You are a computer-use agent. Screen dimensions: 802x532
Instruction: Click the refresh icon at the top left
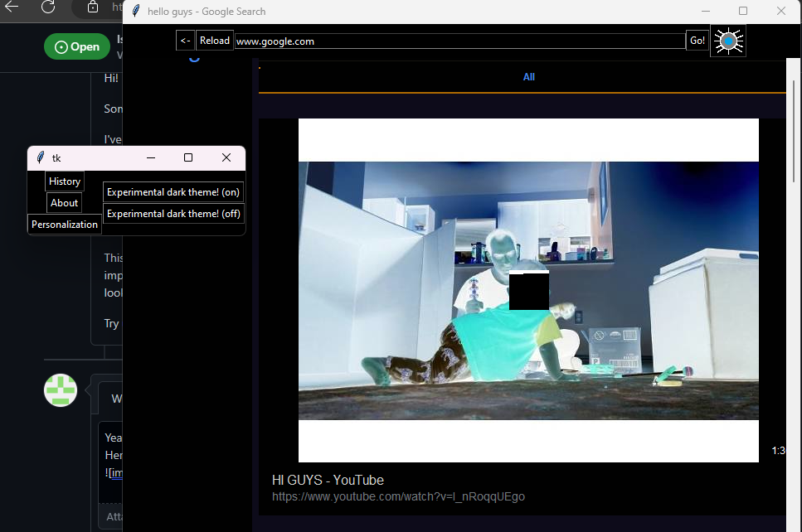coord(46,7)
